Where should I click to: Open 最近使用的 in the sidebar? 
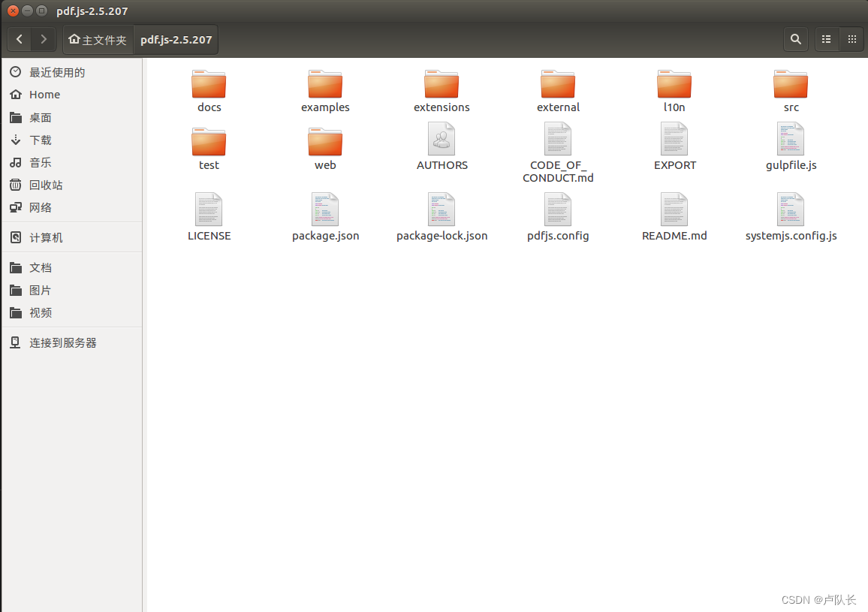click(72, 73)
